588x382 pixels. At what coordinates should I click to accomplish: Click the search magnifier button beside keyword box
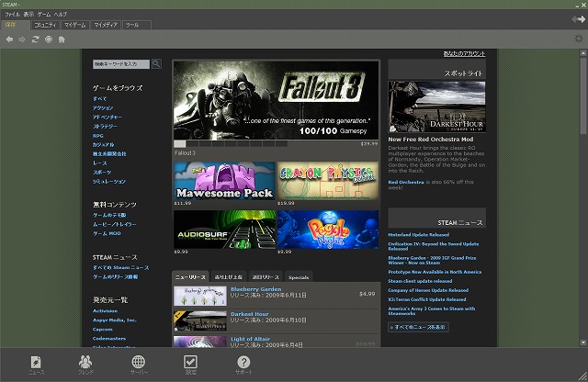(x=156, y=64)
